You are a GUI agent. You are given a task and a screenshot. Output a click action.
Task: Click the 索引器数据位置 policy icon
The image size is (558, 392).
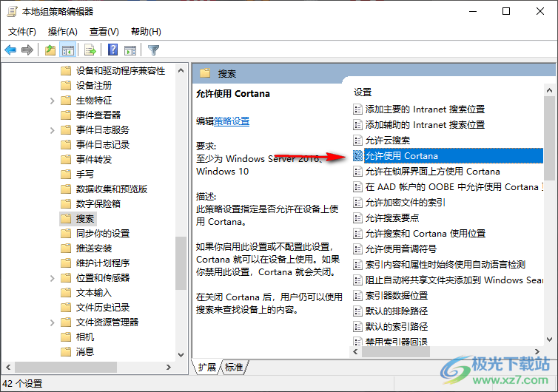pyautogui.click(x=357, y=296)
